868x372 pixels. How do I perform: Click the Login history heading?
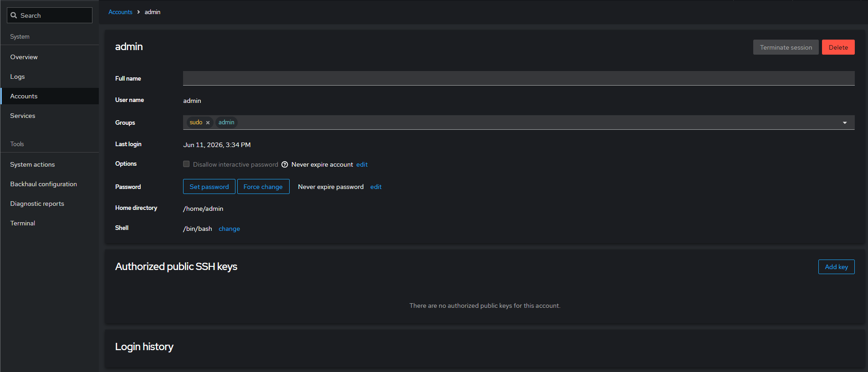[x=144, y=347]
